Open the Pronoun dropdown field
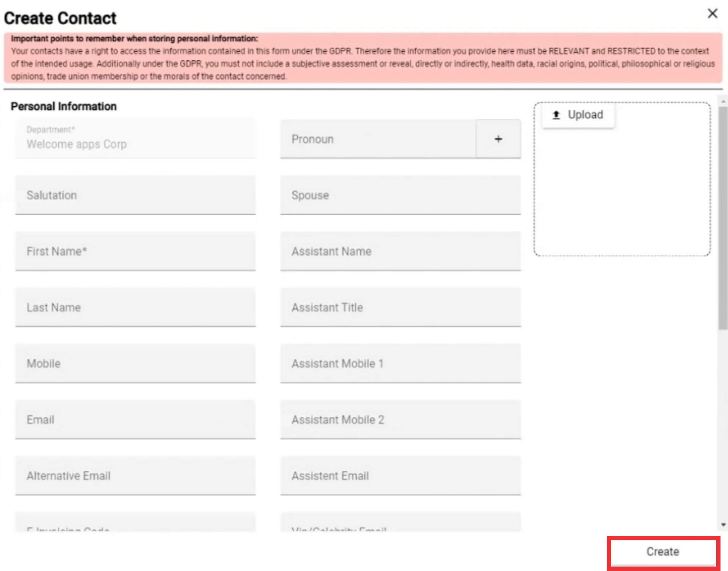This screenshot has width=728, height=571. pos(378,139)
